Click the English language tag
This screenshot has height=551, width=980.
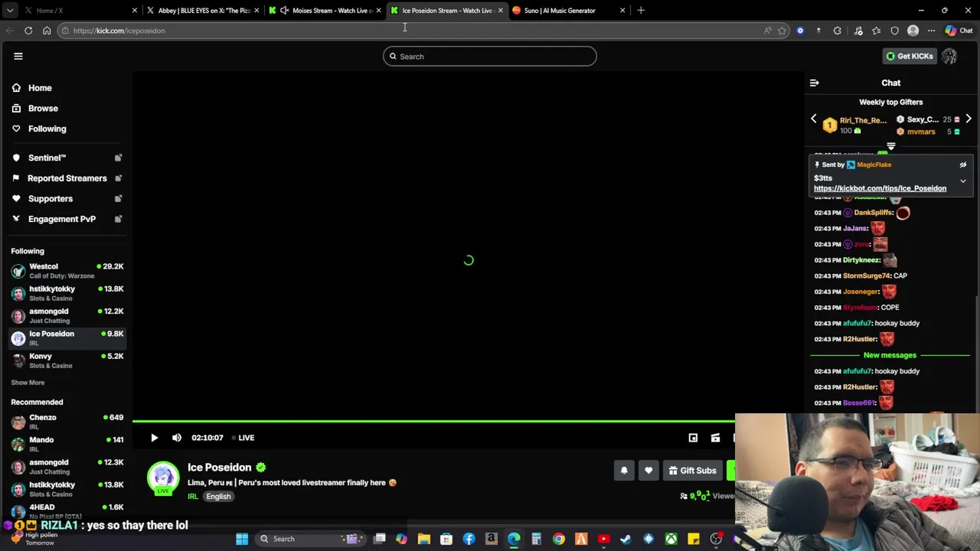[218, 497]
